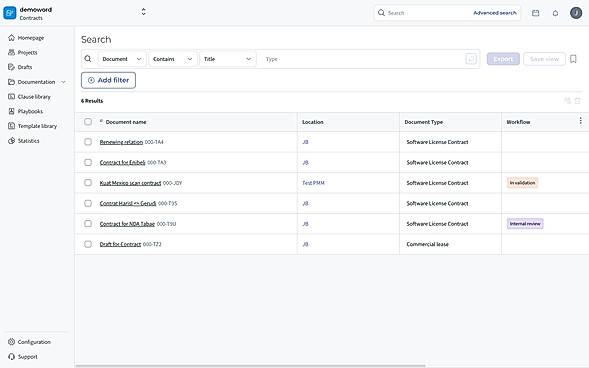
Task: Open the Kuat Mexico scan contract link
Action: tap(130, 183)
